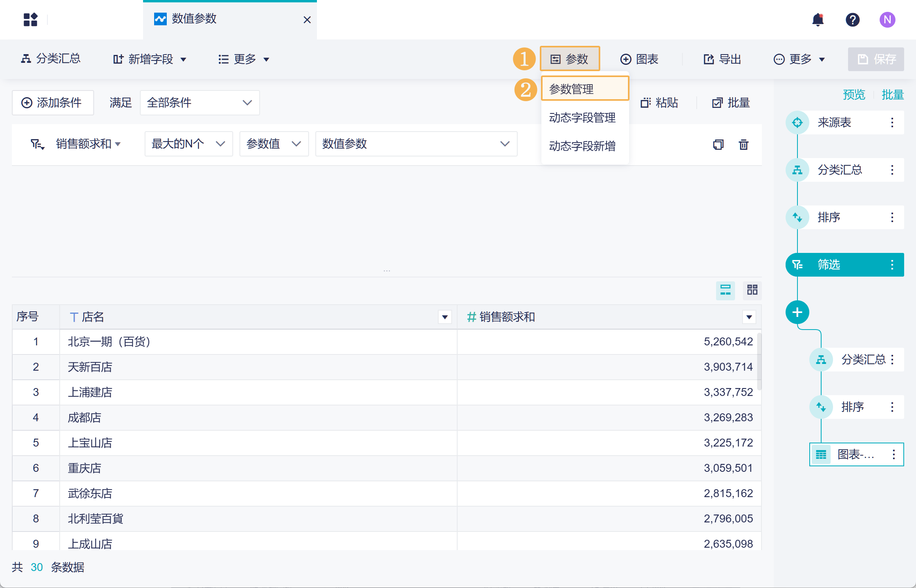The width and height of the screenshot is (916, 588).
Task: Open the help question mark icon
Action: click(x=852, y=19)
